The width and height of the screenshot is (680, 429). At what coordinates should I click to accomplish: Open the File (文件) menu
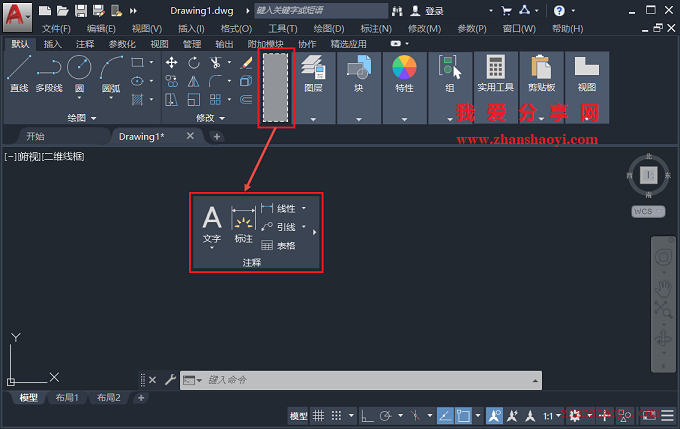click(x=56, y=29)
